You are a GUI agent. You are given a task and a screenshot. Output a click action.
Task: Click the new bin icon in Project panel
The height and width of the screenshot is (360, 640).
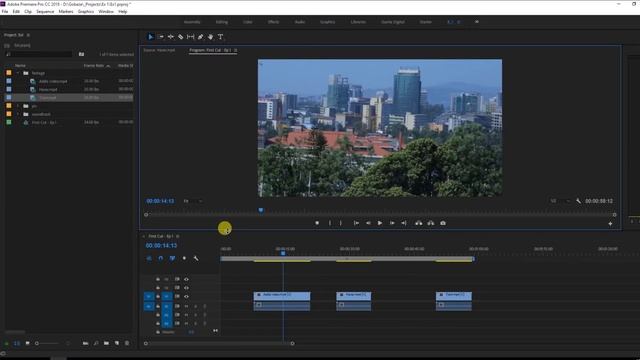click(x=106, y=343)
